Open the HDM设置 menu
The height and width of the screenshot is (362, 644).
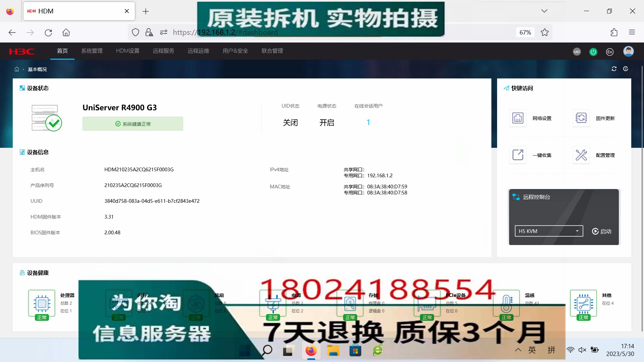point(127,51)
